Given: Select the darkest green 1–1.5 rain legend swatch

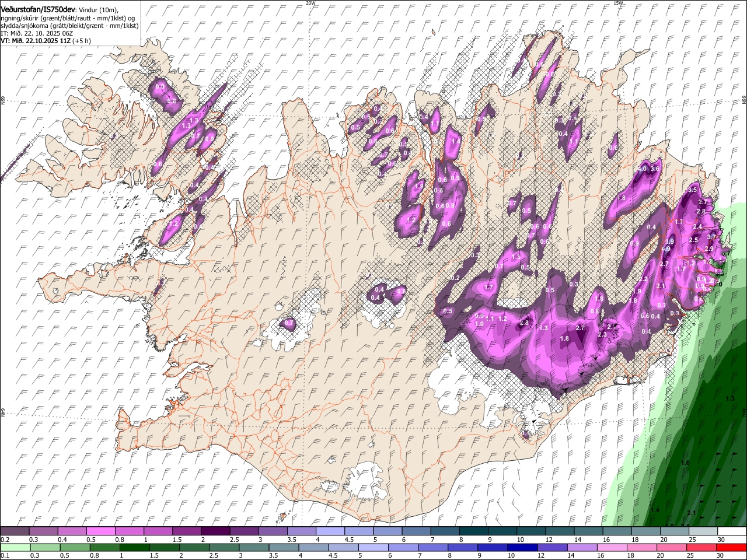Looking at the screenshot, I should point(135,547).
